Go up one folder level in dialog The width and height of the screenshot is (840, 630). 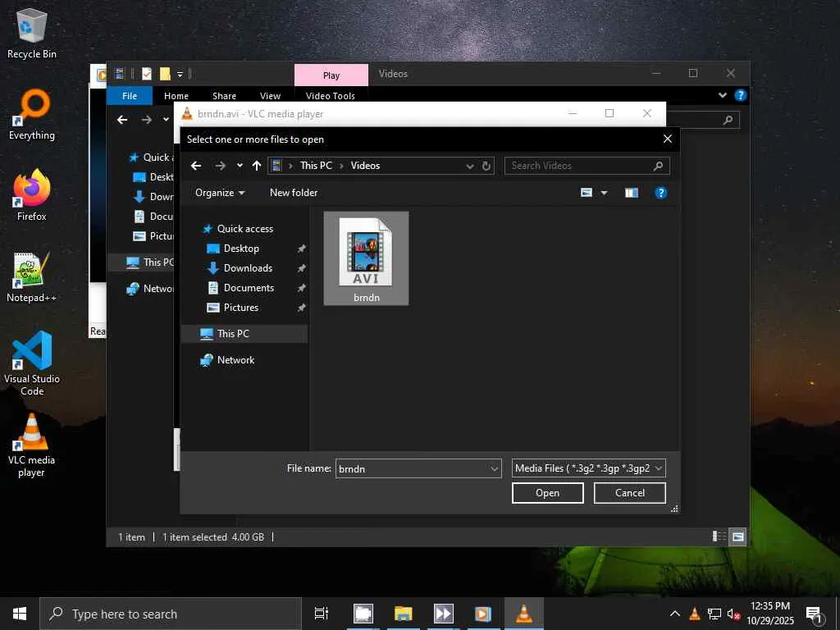[x=257, y=166]
